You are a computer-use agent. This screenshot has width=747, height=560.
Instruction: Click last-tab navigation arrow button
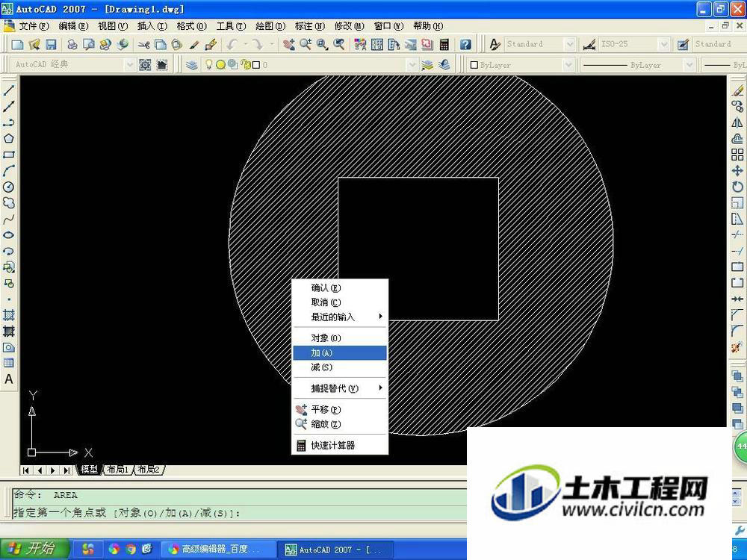coord(66,470)
